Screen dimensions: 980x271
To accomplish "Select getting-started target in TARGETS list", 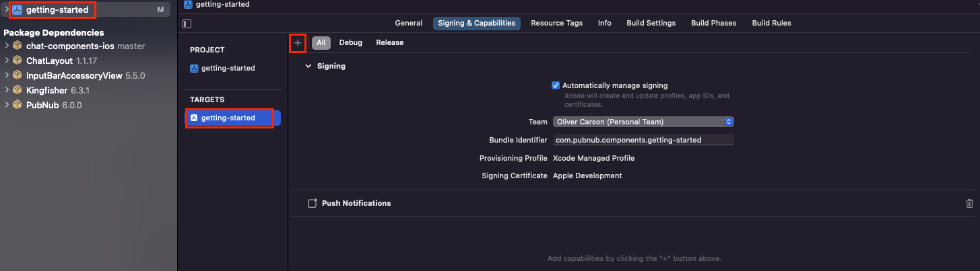I will click(x=229, y=118).
